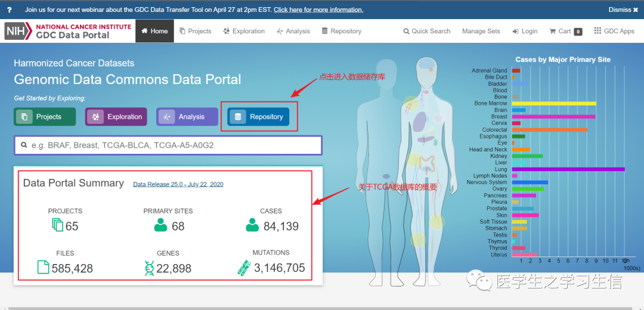Click the Repository database icon in navbar

pyautogui.click(x=324, y=31)
